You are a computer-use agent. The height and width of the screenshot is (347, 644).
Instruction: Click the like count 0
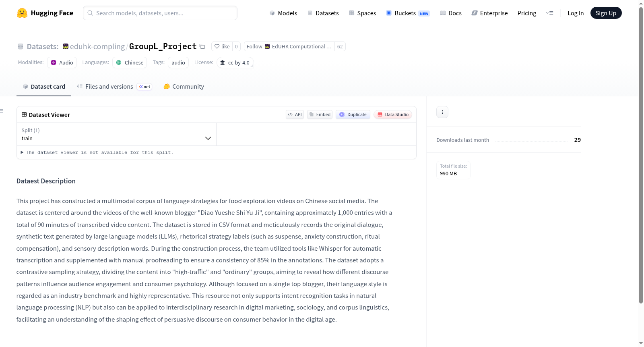point(236,47)
